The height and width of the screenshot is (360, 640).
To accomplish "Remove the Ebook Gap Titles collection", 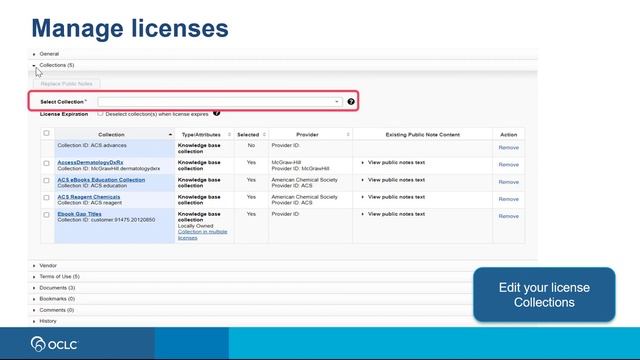I will coord(509,216).
